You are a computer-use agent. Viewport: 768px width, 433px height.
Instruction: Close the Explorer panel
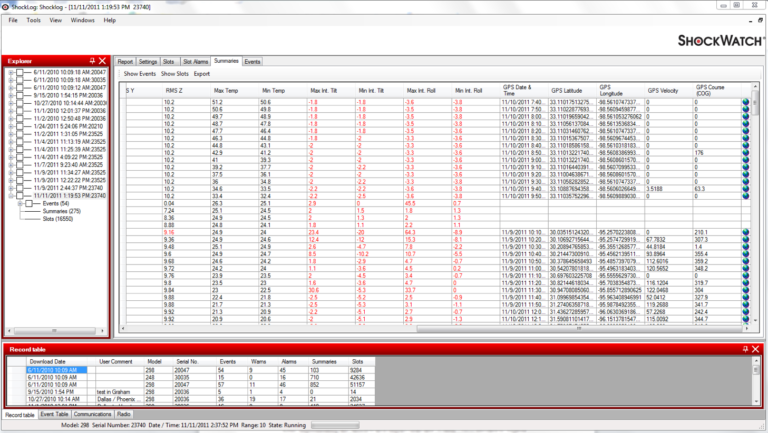pyautogui.click(x=103, y=61)
